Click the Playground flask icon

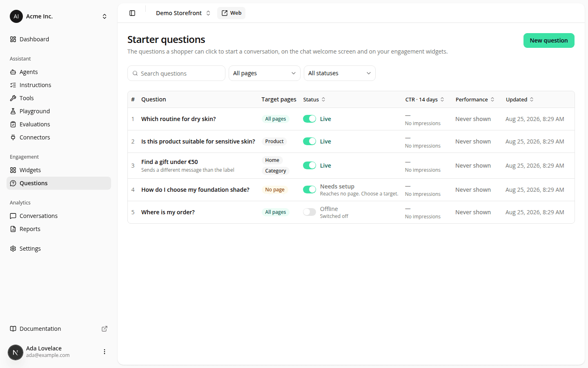pyautogui.click(x=13, y=111)
